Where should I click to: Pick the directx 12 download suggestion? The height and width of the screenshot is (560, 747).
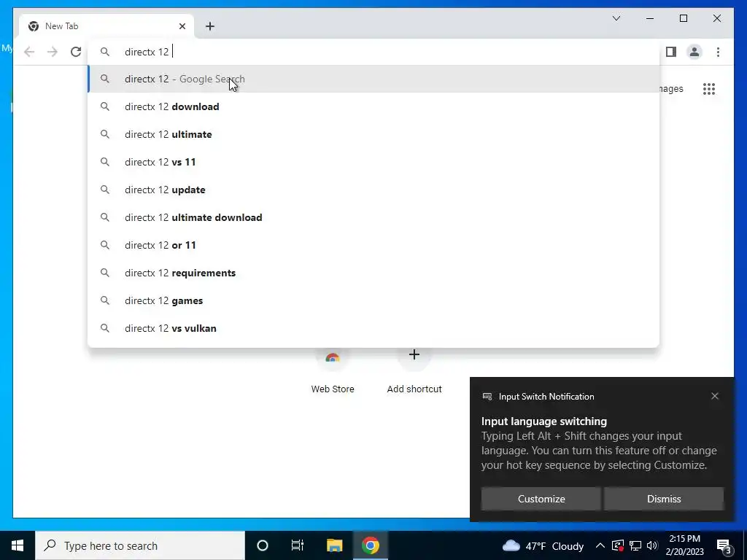(x=374, y=106)
